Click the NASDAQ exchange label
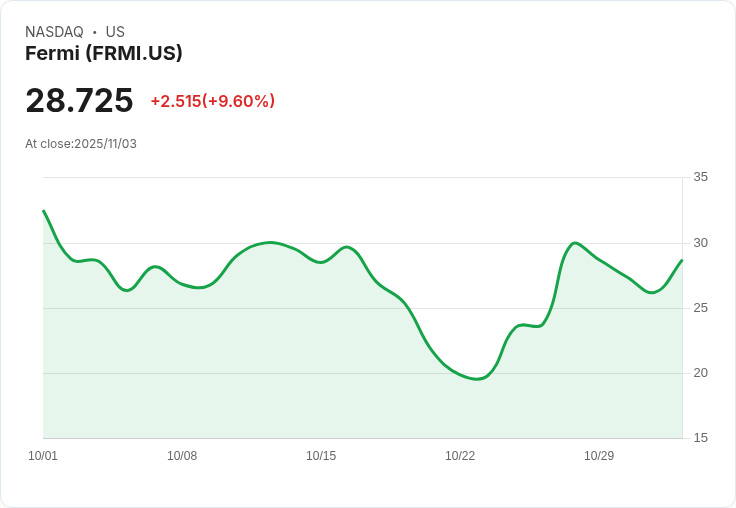Screen dimensions: 736x508 [54, 32]
